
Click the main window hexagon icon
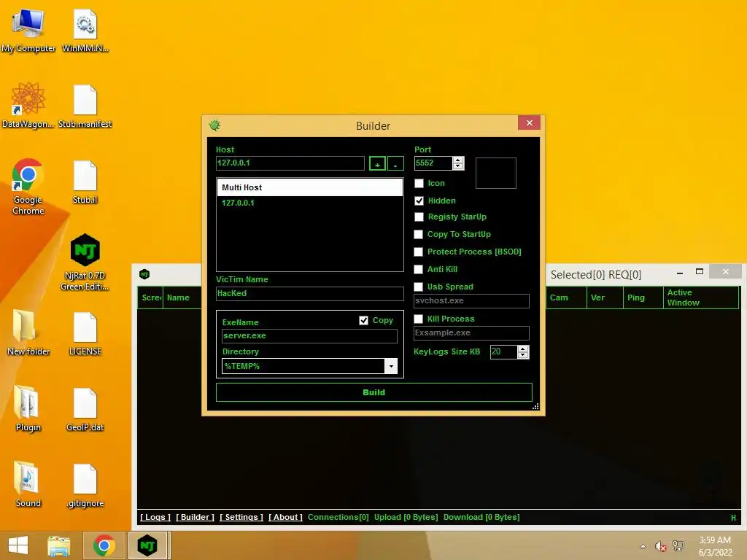pyautogui.click(x=144, y=274)
